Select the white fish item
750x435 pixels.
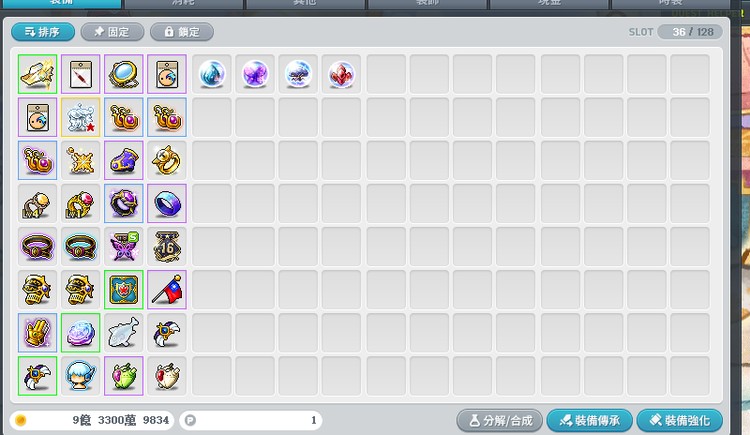coord(124,333)
